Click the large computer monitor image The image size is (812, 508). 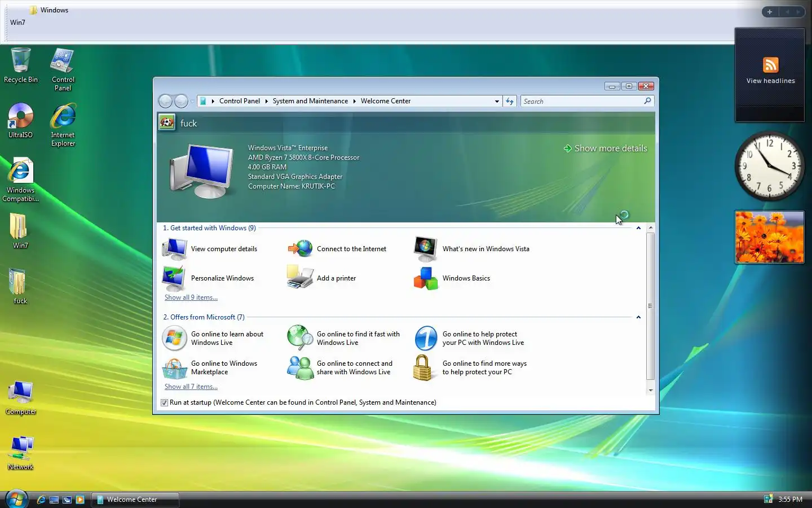coord(202,170)
